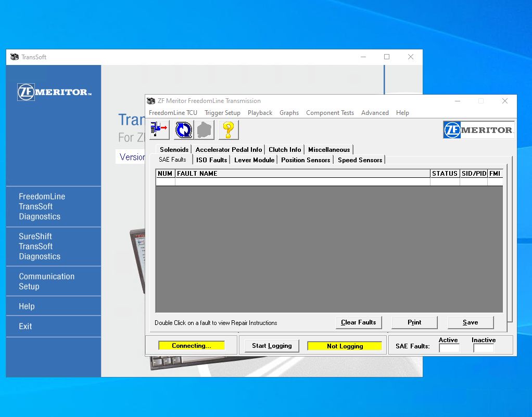
Task: Click the blue refresh arrows toolbar icon
Action: [183, 130]
